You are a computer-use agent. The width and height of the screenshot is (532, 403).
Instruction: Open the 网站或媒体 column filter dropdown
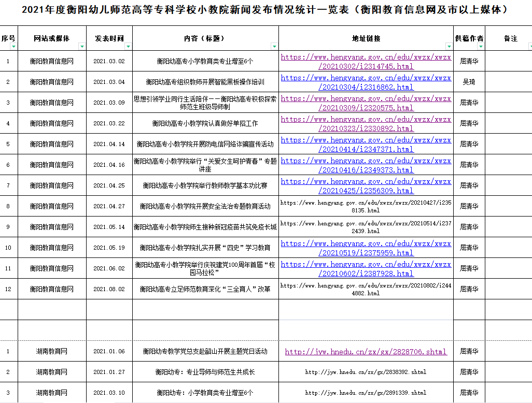tap(81, 47)
